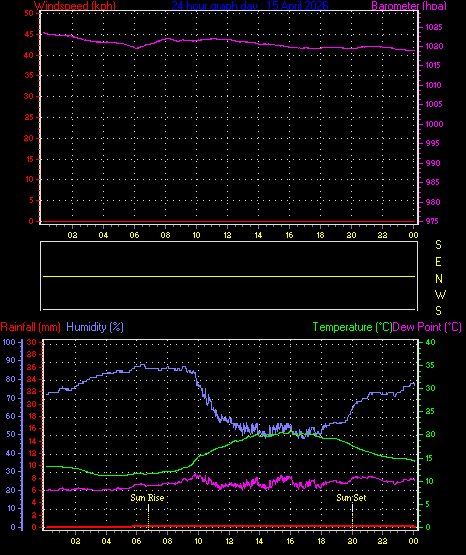Viewport: 466px width, 555px height.
Task: Click hour 00 below the windspeed graph
Action: pos(413,235)
